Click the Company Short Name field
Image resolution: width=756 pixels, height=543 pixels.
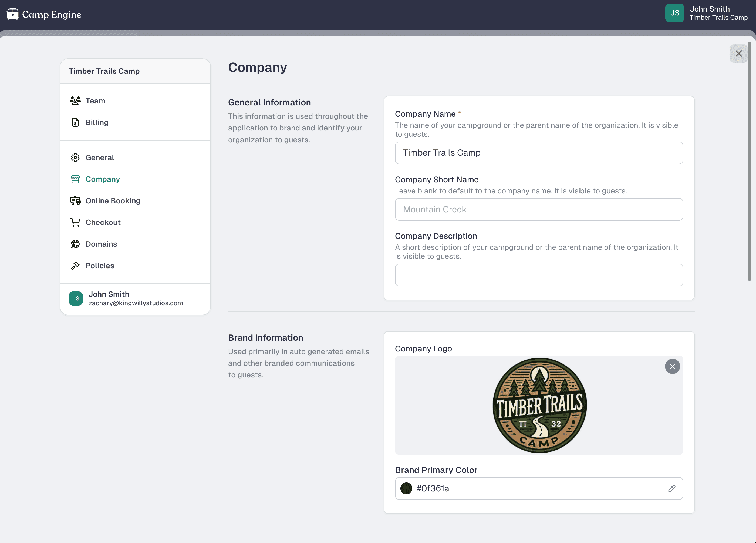[539, 209]
